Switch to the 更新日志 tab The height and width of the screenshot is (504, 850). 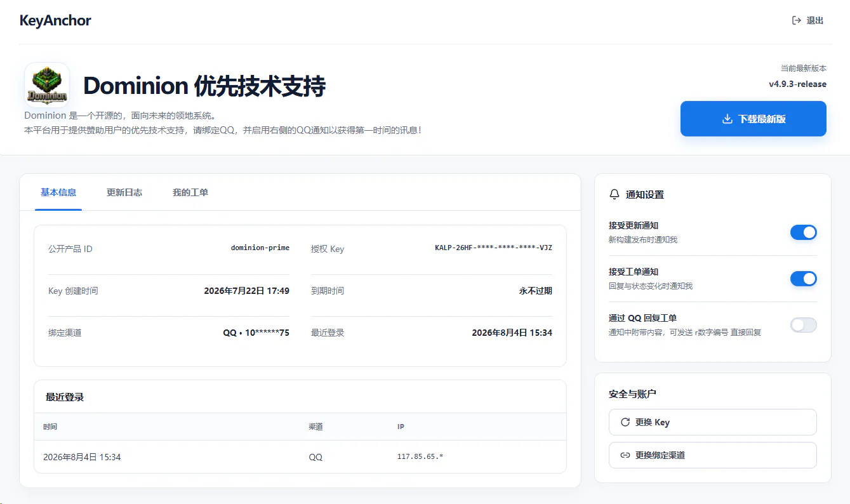(124, 192)
